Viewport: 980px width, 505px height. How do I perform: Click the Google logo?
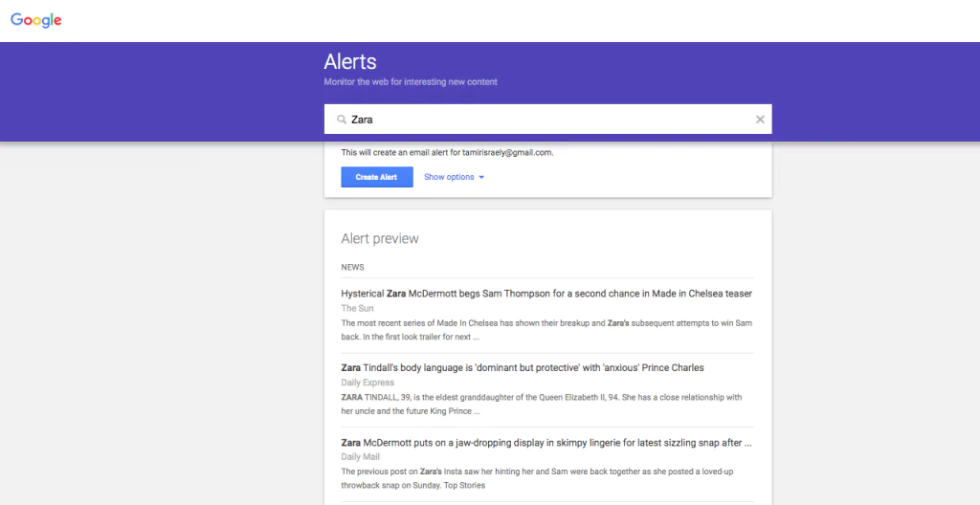tap(35, 20)
